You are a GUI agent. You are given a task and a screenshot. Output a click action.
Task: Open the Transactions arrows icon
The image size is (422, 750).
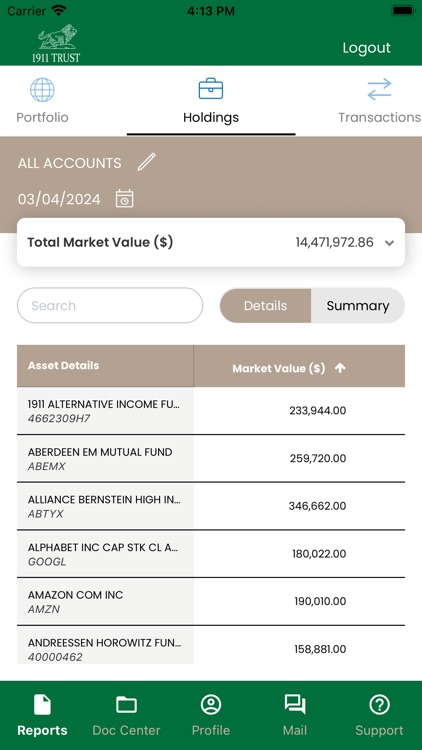379,89
